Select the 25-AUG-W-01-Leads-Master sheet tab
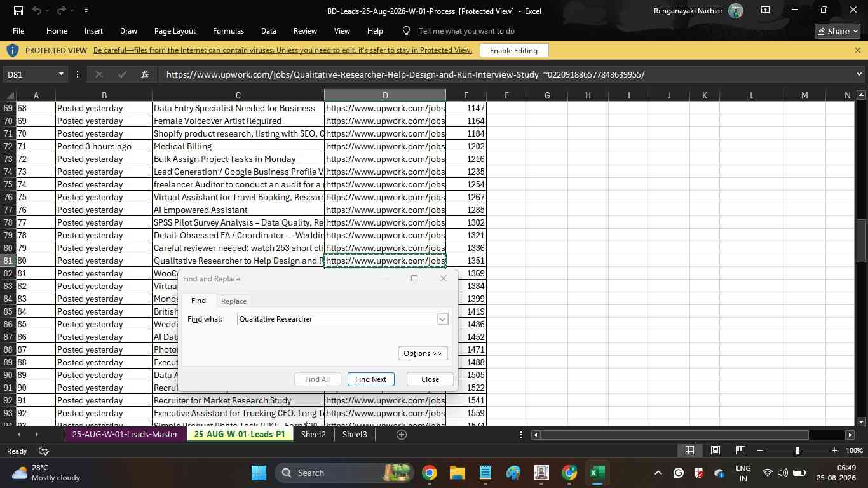 [125, 435]
